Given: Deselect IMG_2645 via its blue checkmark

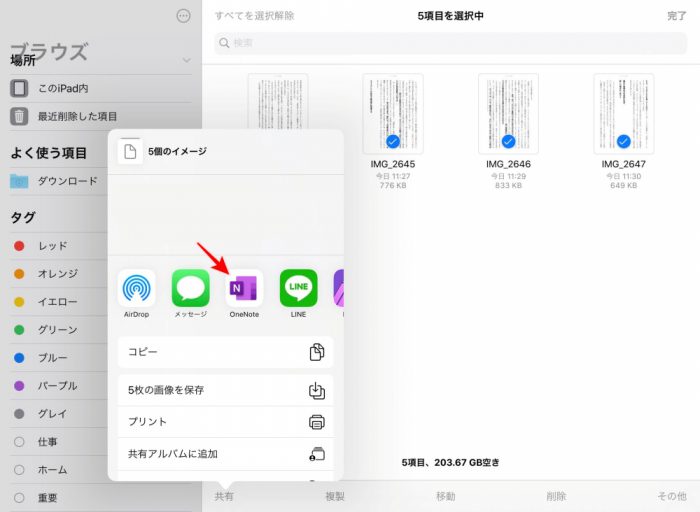Looking at the screenshot, I should point(393,142).
